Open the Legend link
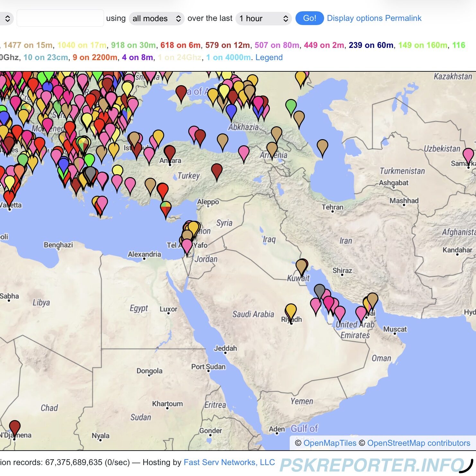This screenshot has height=476, width=476. tap(269, 58)
